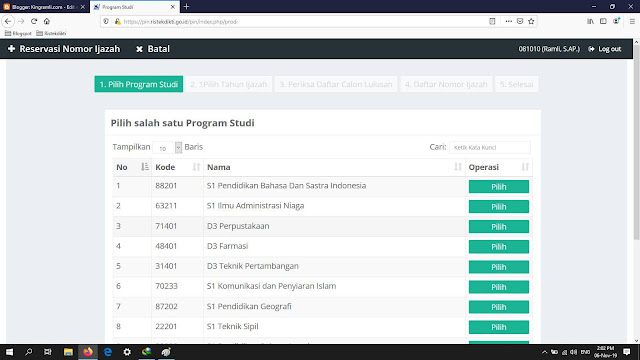Select step 3. Periksa Daftar Calon Lulusan

[x=336, y=84]
